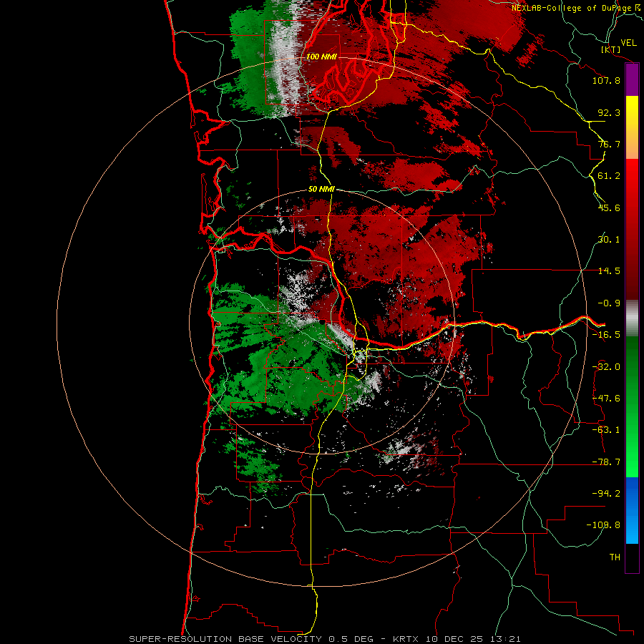Click the 45.6 velocity scale value
The width and height of the screenshot is (644, 644).
[x=609, y=208]
